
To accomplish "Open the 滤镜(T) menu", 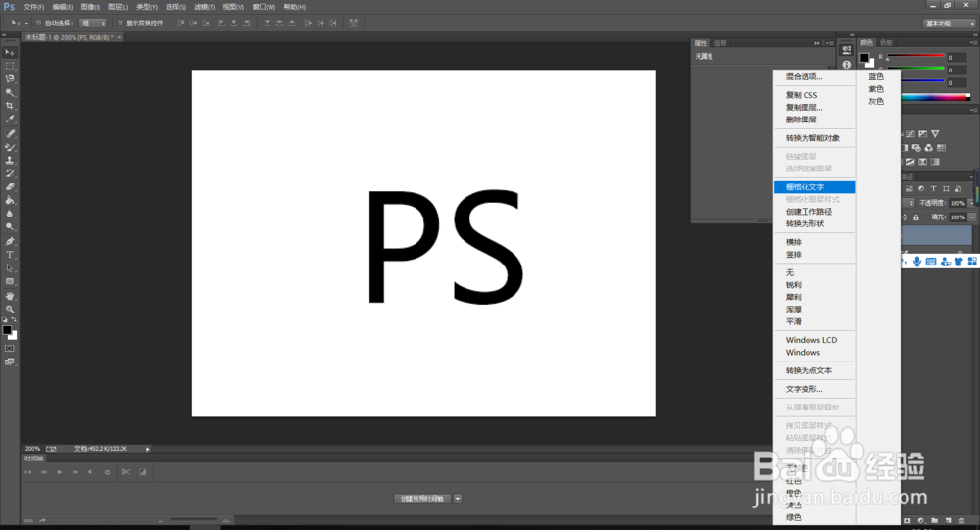I will point(205,7).
